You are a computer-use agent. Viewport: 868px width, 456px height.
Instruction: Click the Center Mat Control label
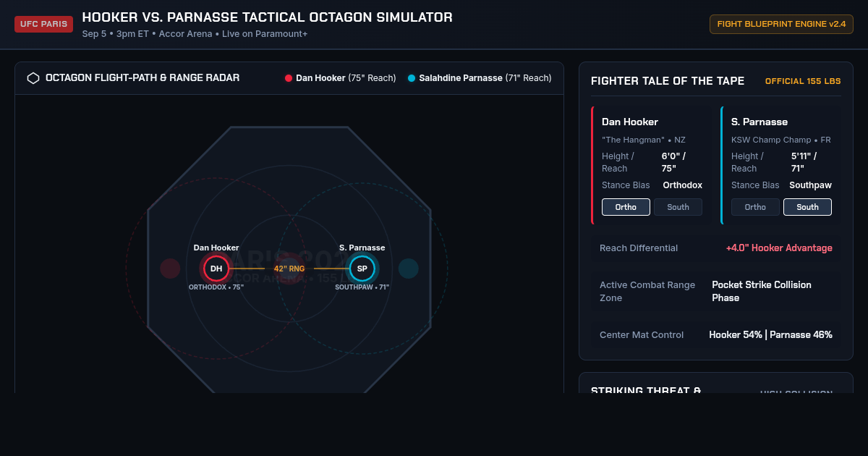click(642, 334)
